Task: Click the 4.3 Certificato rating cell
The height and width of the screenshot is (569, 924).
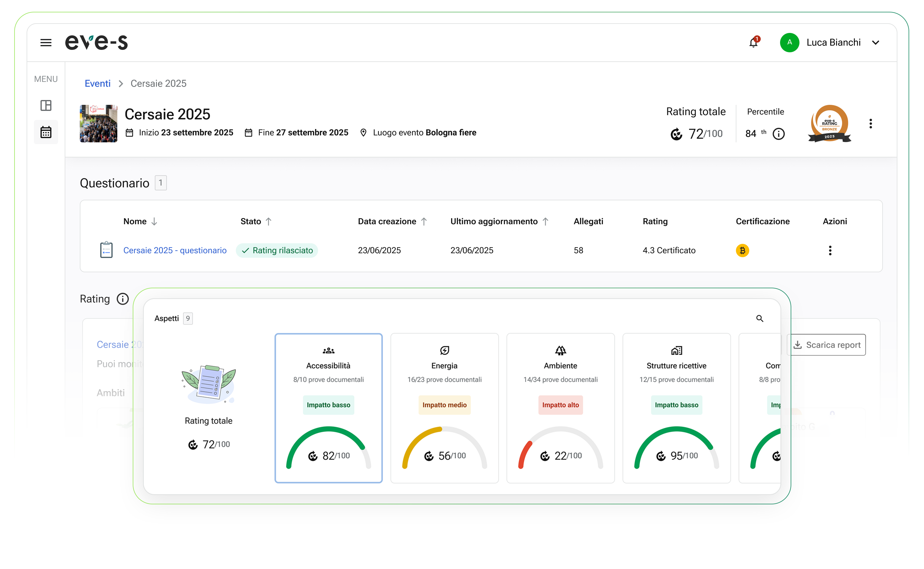Action: click(669, 250)
